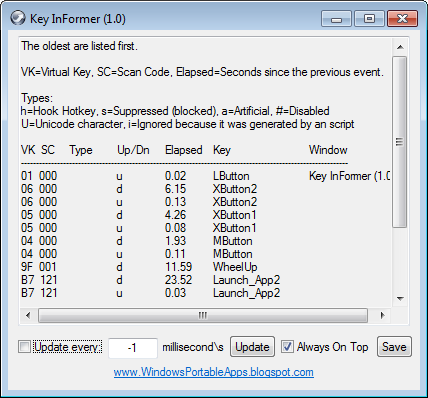Click the 9F virtual key code value

pos(27,267)
